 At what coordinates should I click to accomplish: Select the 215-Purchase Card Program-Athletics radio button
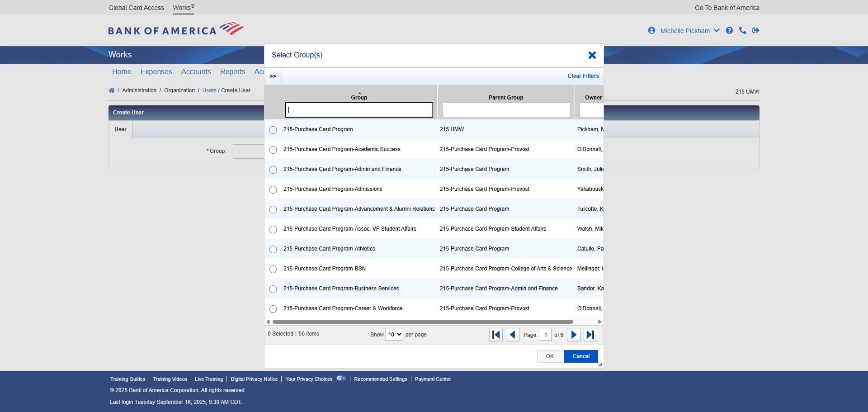pyautogui.click(x=273, y=249)
